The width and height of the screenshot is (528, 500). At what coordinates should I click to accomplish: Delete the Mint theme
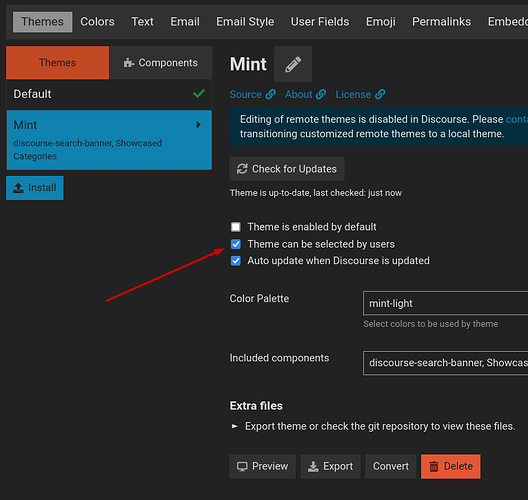[x=451, y=466]
